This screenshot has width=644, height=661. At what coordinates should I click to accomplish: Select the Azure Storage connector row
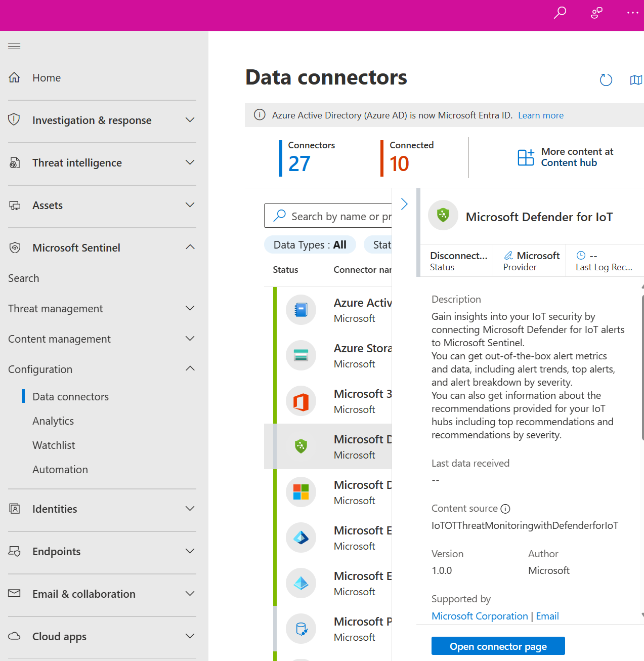tap(328, 355)
